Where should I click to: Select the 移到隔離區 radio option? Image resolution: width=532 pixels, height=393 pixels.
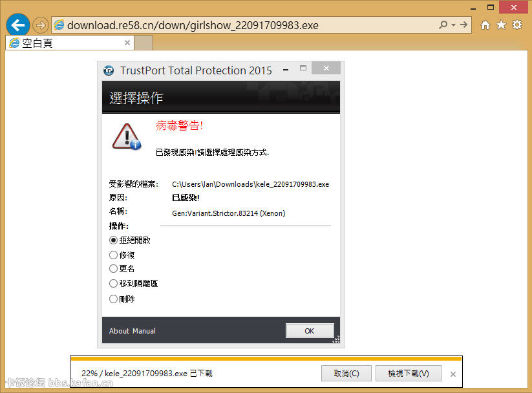pos(113,283)
